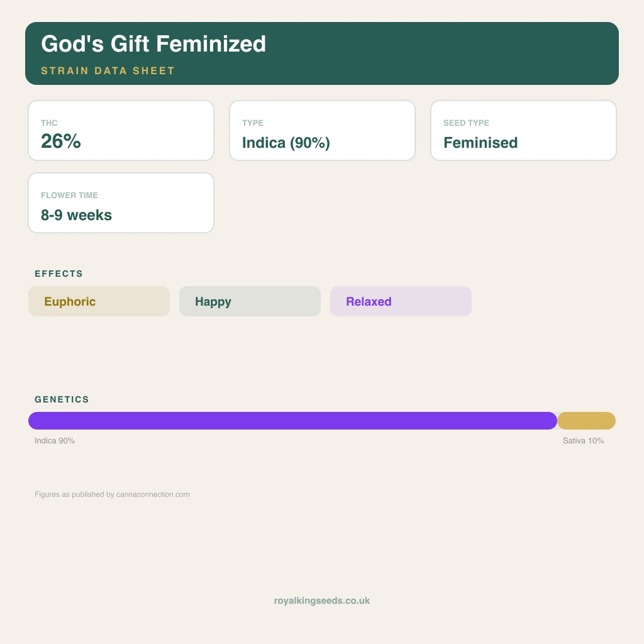Click the green header banner
The height and width of the screenshot is (644, 644).
tap(322, 53)
